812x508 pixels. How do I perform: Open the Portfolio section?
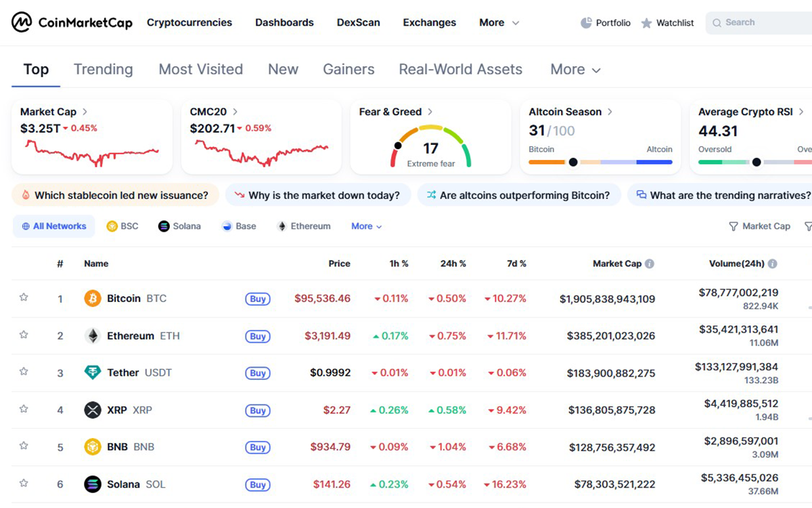(x=606, y=22)
